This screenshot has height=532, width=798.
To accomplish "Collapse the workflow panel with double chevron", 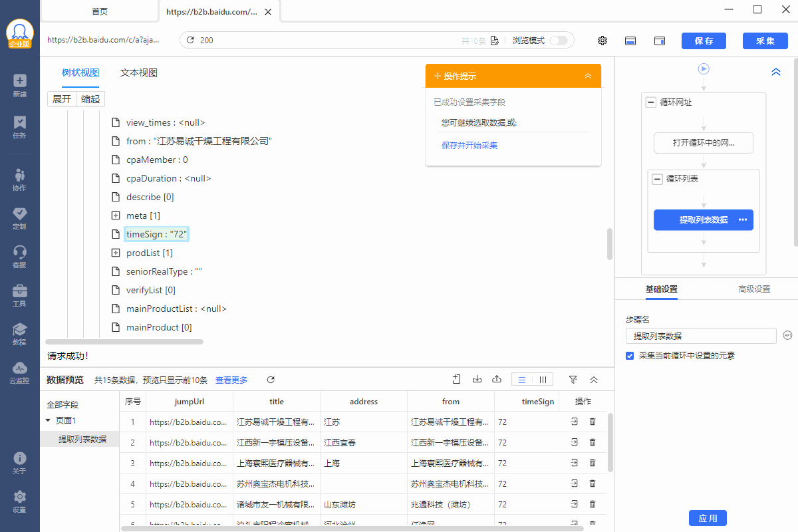I will click(776, 72).
